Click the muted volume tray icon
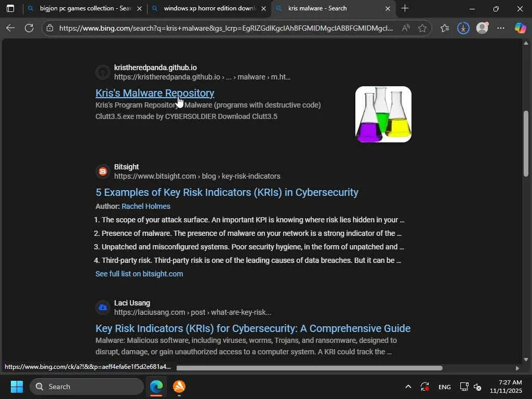 pos(477,387)
